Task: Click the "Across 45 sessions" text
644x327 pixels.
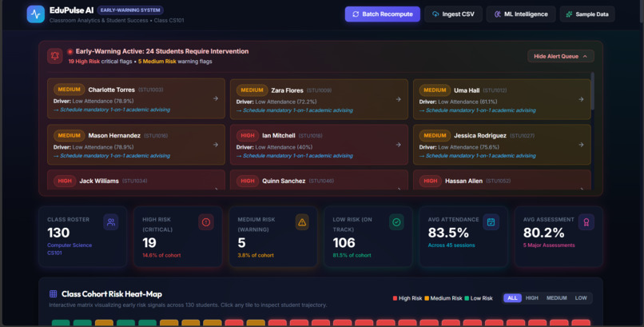Action: click(451, 245)
